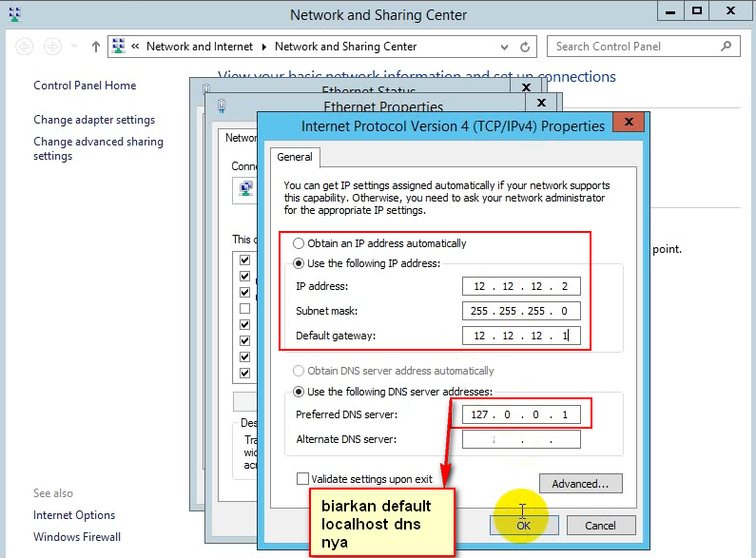Focus the Preferred DNS server field
This screenshot has width=756, height=558.
click(521, 414)
